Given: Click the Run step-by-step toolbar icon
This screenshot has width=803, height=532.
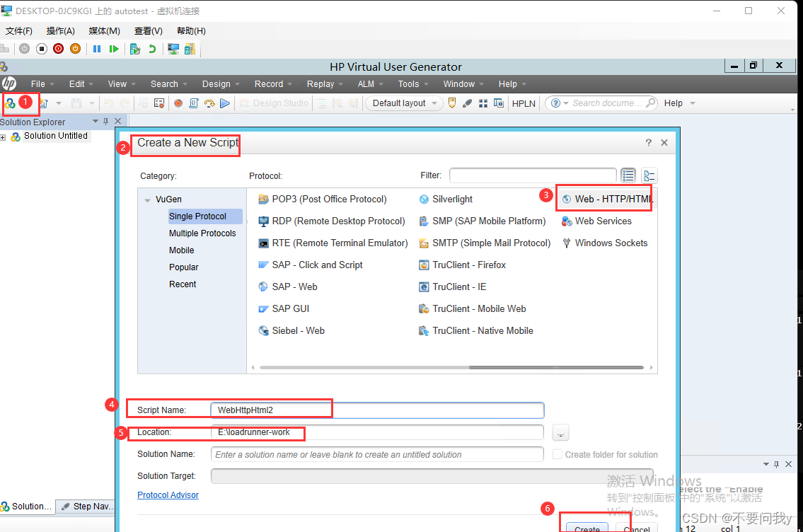Looking at the screenshot, I should click(209, 103).
